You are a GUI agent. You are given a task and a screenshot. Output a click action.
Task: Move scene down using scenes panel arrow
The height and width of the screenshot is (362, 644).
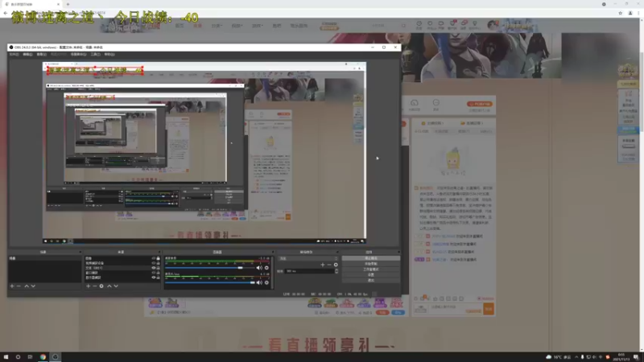click(33, 286)
